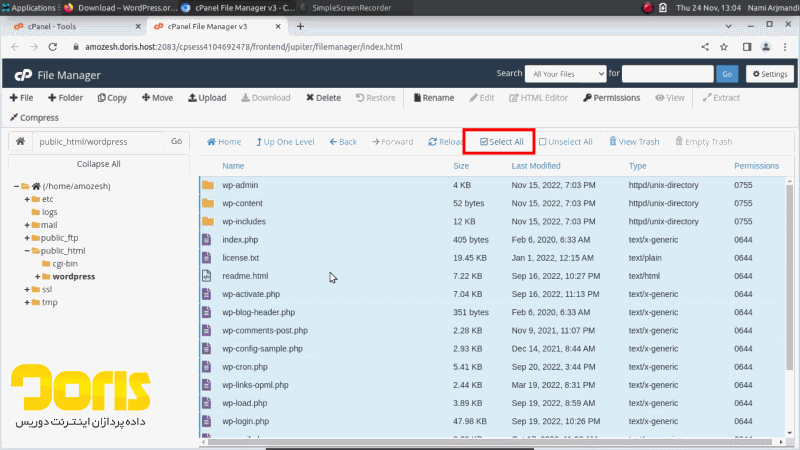
Task: Click the Copy toolbar button
Action: (x=112, y=97)
